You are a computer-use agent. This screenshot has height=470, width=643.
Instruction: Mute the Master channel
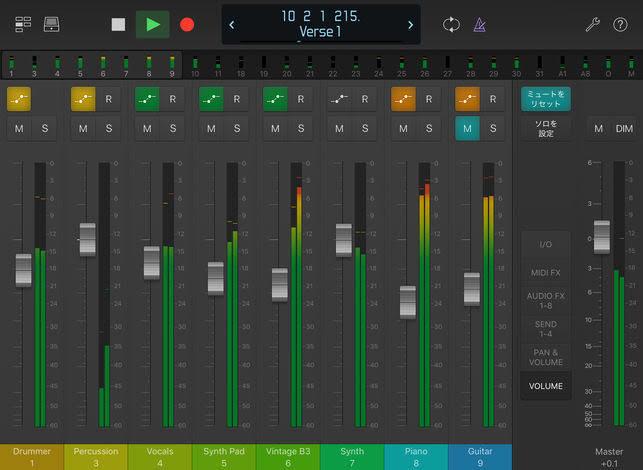click(x=598, y=128)
